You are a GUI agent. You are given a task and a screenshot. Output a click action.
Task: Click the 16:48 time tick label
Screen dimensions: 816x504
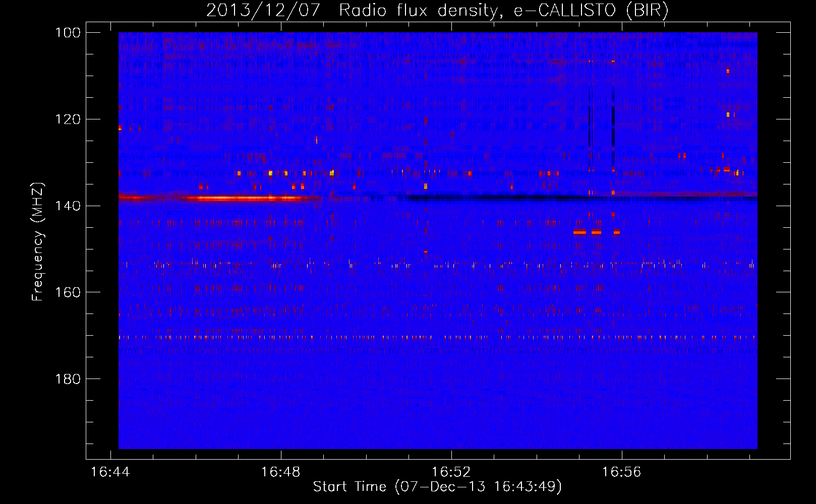(x=280, y=472)
